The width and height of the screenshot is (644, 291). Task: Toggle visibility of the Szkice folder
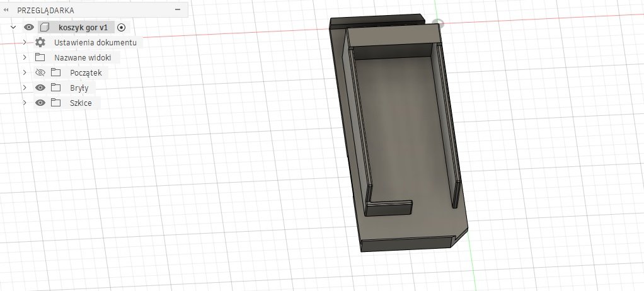click(40, 103)
